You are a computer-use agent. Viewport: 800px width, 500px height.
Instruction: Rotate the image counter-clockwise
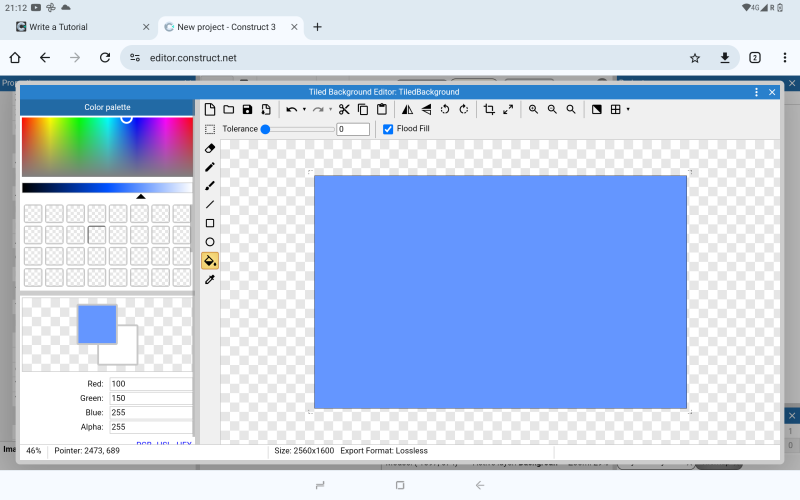click(x=445, y=109)
